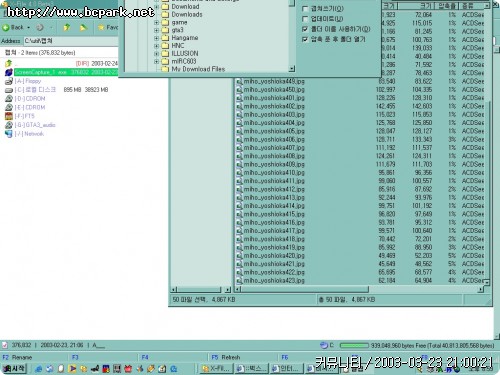Select miho_yoshioka415.jpg in the archive list

[x=274, y=214]
